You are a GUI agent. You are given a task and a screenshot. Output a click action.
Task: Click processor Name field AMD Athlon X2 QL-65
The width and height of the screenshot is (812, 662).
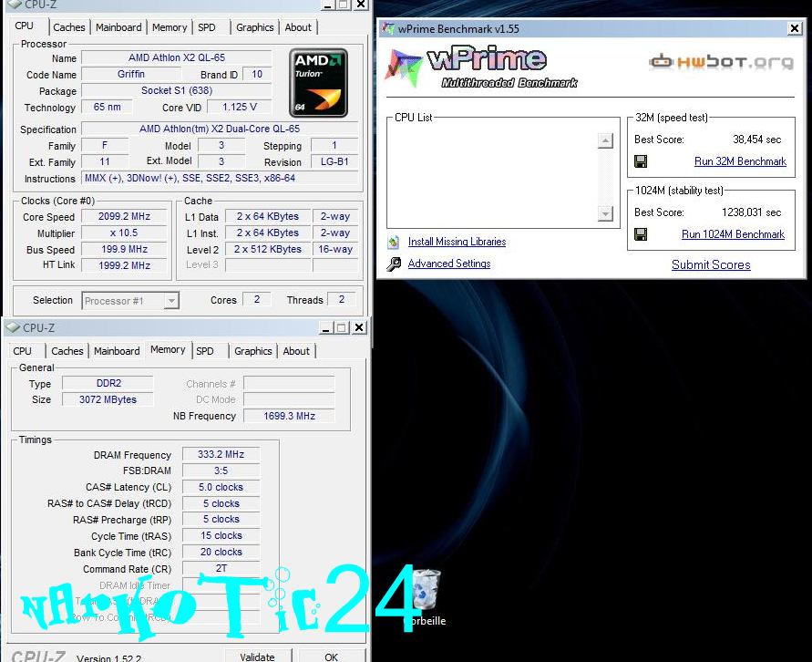click(177, 57)
